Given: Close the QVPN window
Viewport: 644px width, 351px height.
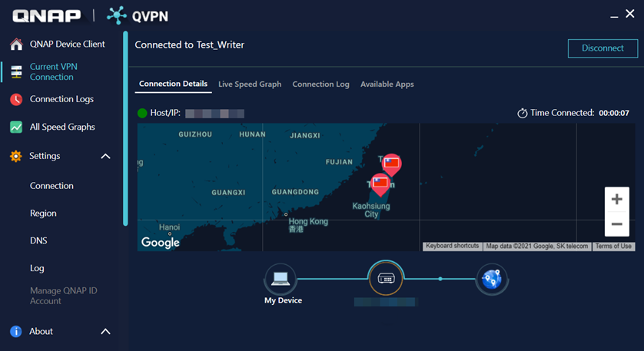Looking at the screenshot, I should 629,14.
